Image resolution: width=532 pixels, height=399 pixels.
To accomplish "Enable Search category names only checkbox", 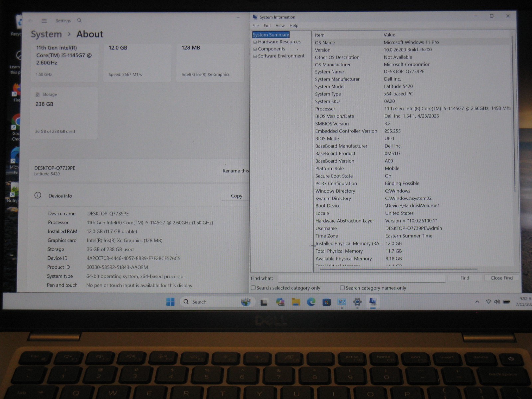I will pyautogui.click(x=342, y=288).
